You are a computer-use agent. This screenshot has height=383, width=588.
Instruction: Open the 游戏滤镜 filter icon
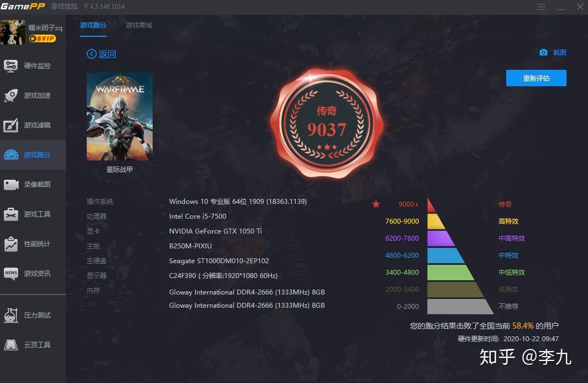pyautogui.click(x=10, y=125)
